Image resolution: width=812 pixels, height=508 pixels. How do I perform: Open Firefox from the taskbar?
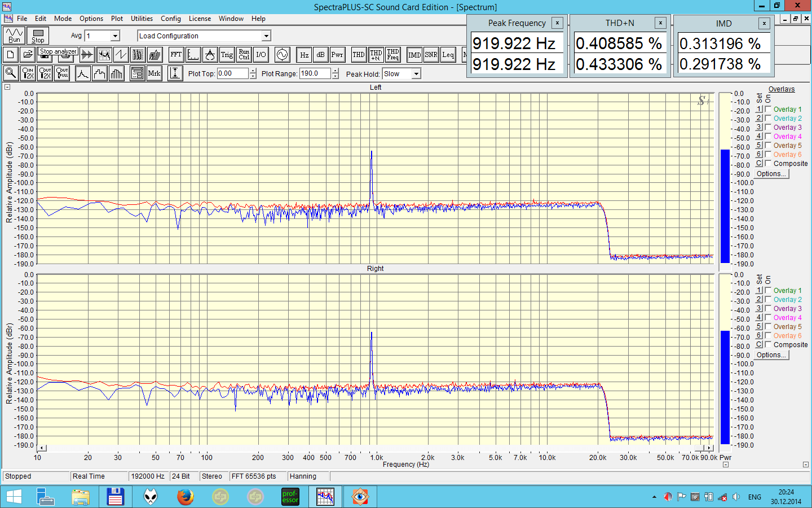[x=185, y=497]
